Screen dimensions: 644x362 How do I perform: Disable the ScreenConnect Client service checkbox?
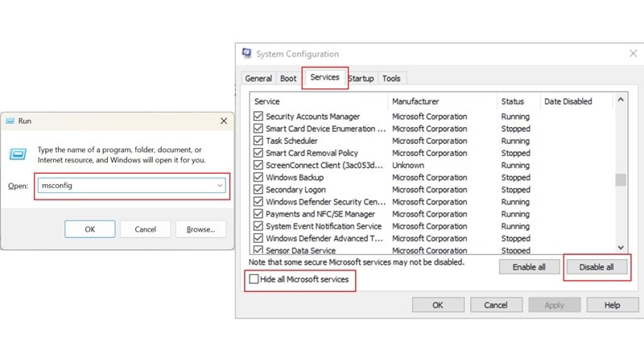coord(258,165)
